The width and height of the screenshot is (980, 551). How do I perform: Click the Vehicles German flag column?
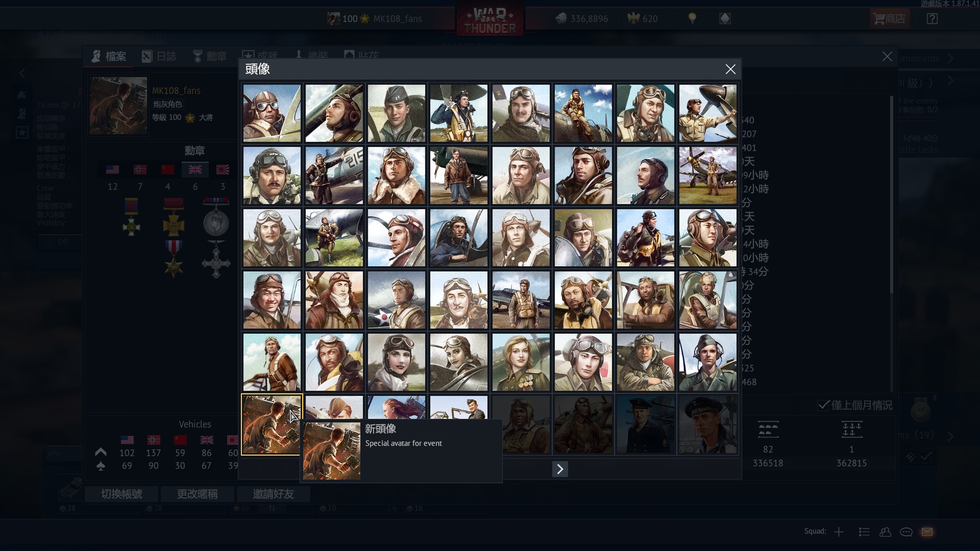pyautogui.click(x=154, y=440)
